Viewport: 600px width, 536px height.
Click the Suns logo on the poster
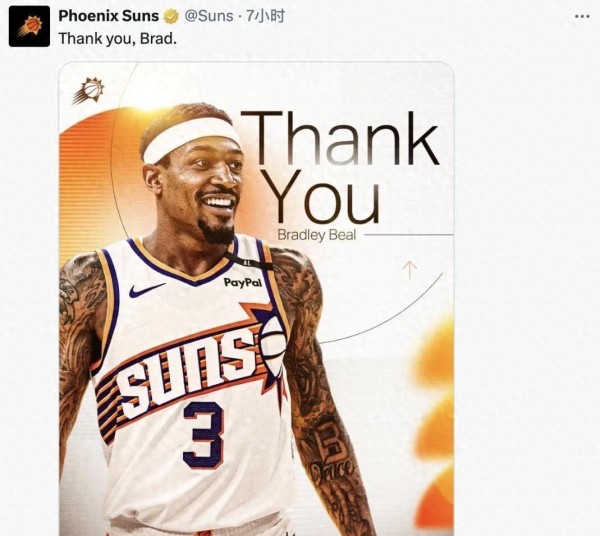coord(88,90)
